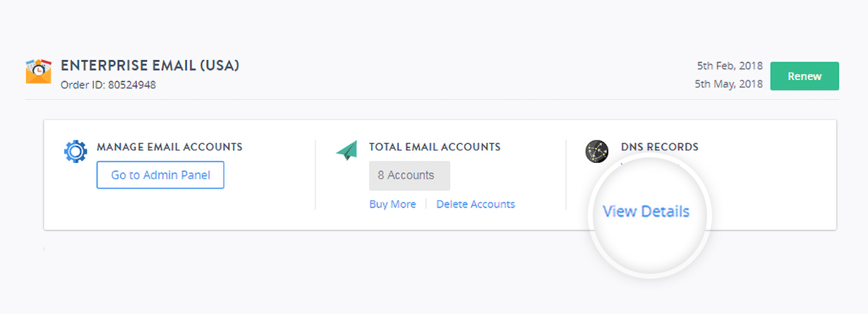The height and width of the screenshot is (314, 868).
Task: Click the 8 Accounts grey field
Action: (409, 175)
